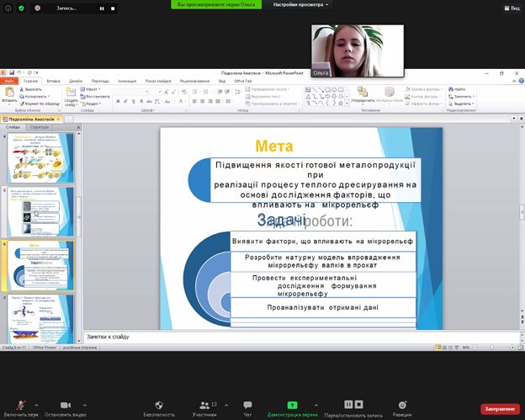Open the Security shield icon
The image size is (525, 420).
coord(158,404)
